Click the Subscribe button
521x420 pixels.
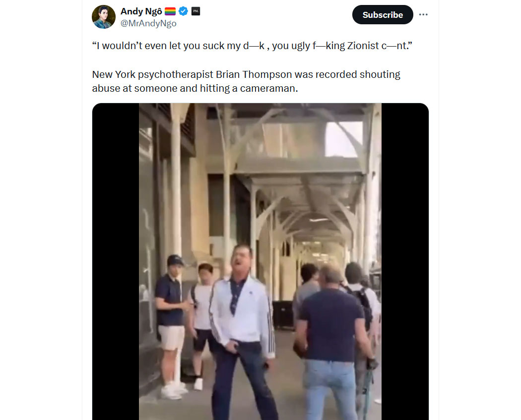pos(383,14)
